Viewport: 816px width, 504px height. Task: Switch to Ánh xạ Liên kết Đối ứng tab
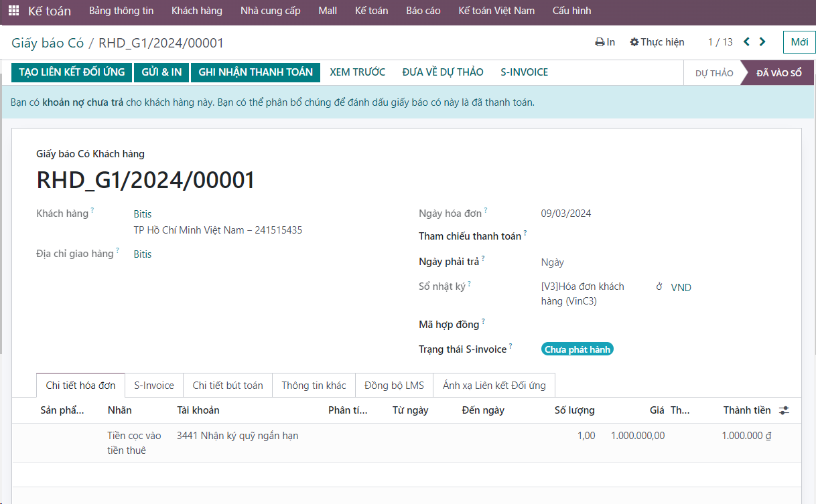point(494,385)
